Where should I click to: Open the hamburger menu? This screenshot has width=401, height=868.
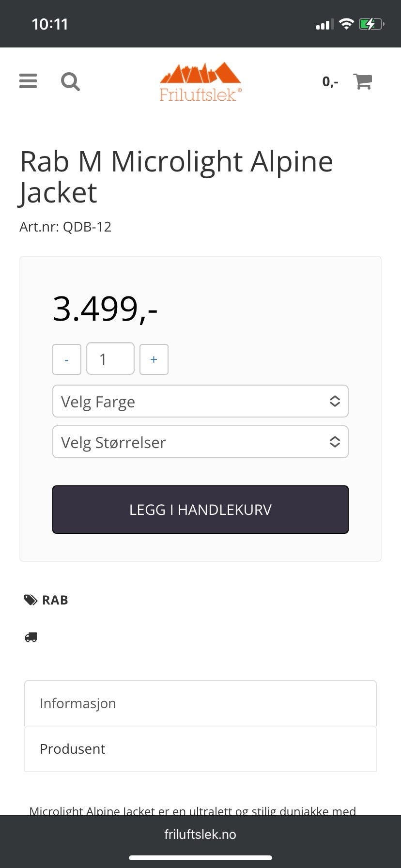[x=28, y=81]
